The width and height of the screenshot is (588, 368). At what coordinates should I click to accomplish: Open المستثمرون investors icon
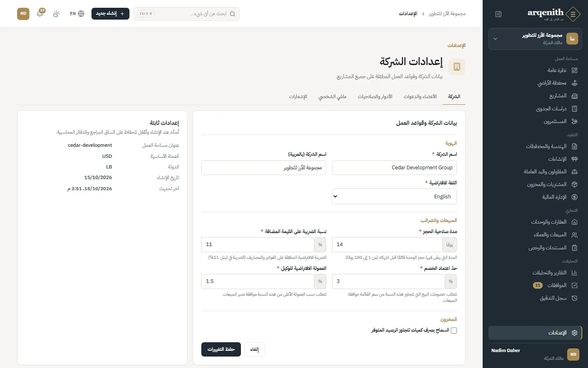coord(575,121)
